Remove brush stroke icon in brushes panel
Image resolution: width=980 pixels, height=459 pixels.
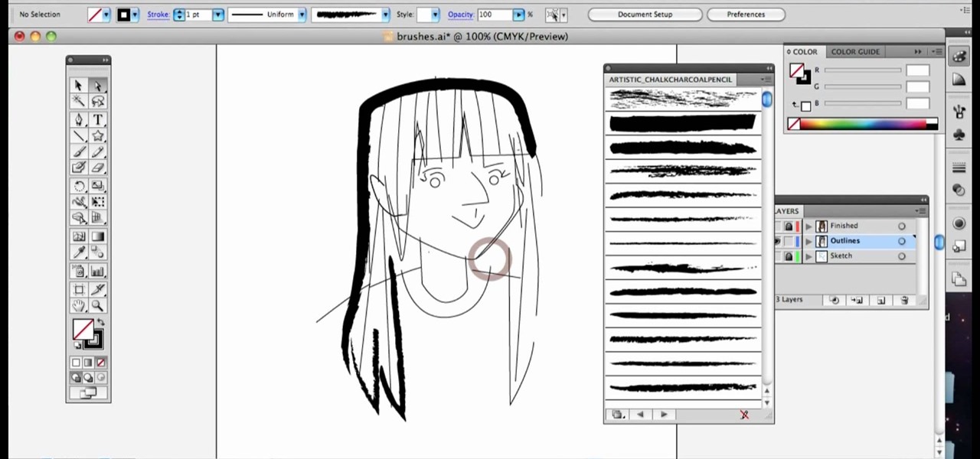click(x=744, y=415)
